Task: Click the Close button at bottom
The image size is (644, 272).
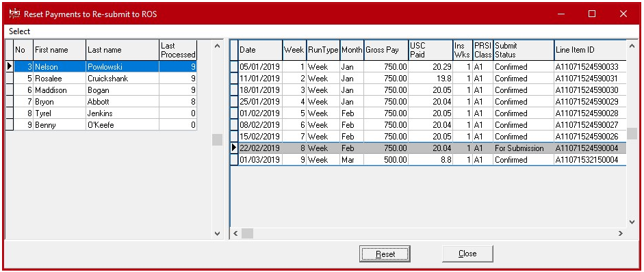Action: click(x=467, y=254)
